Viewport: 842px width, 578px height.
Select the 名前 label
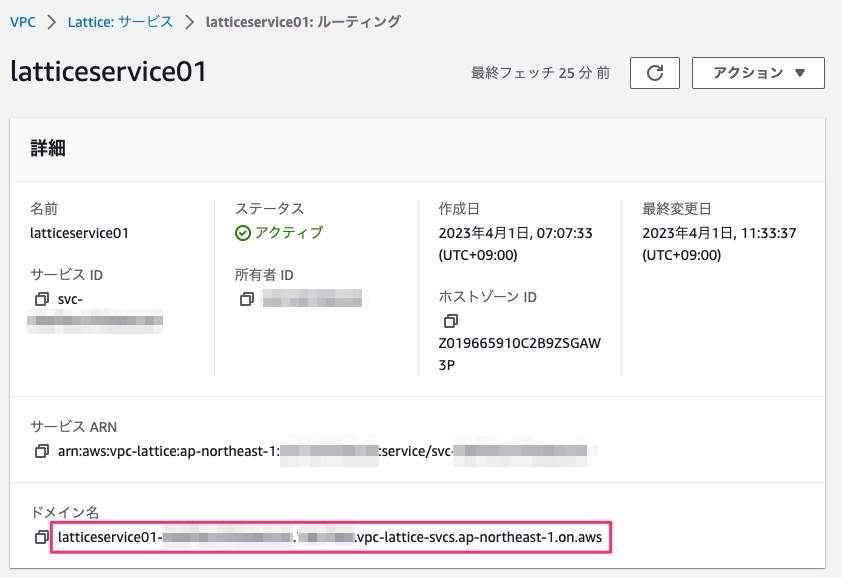(x=44, y=208)
